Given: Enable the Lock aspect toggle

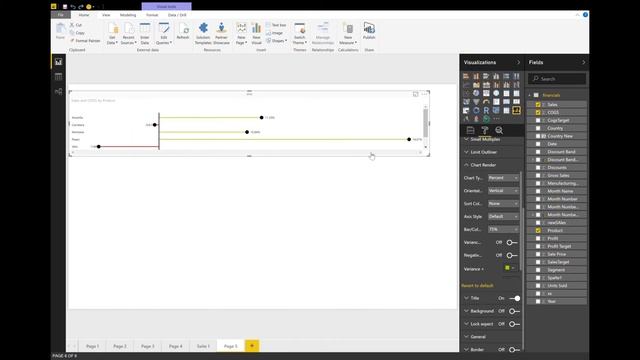Looking at the screenshot, I should click(x=514, y=324).
